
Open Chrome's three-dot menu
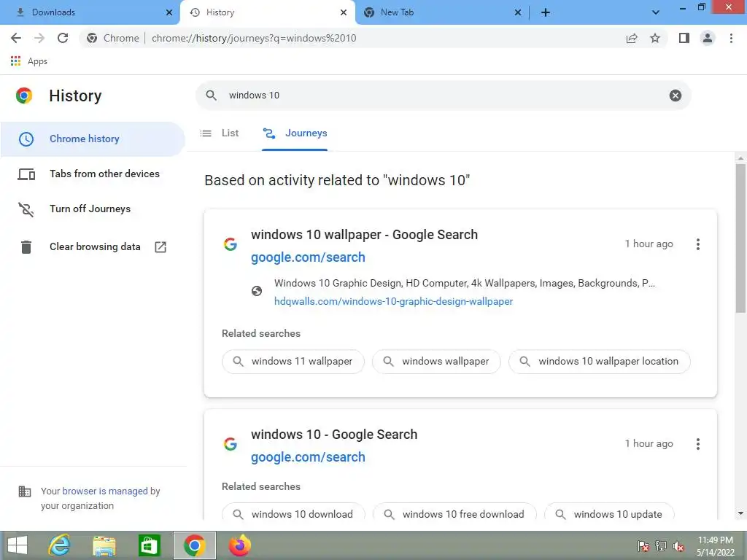point(731,38)
